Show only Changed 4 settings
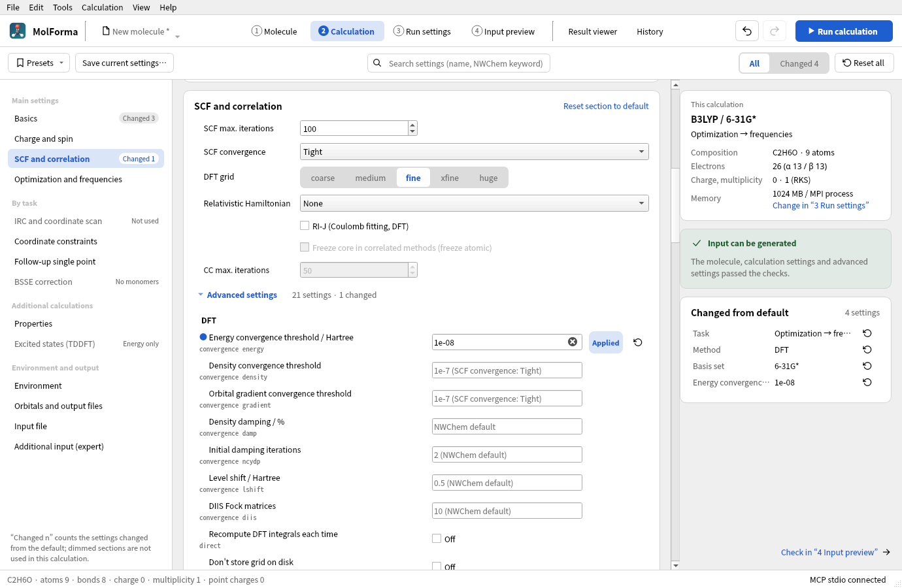The width and height of the screenshot is (902, 588). (799, 63)
